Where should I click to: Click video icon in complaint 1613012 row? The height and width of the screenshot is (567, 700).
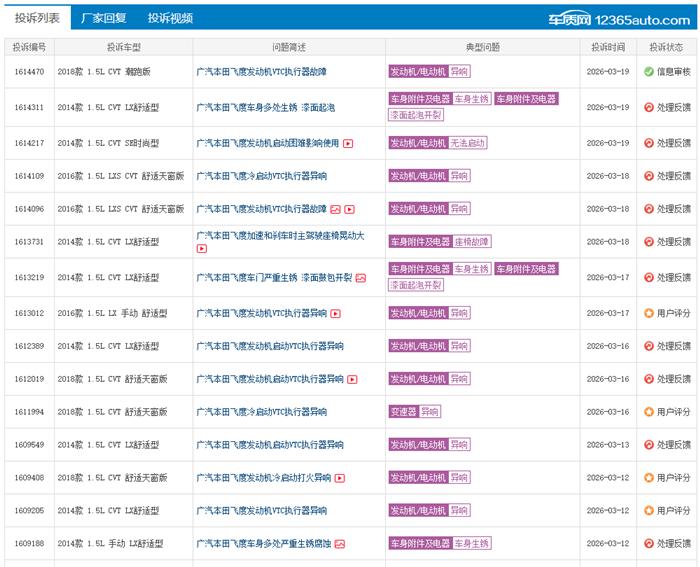[x=336, y=313]
